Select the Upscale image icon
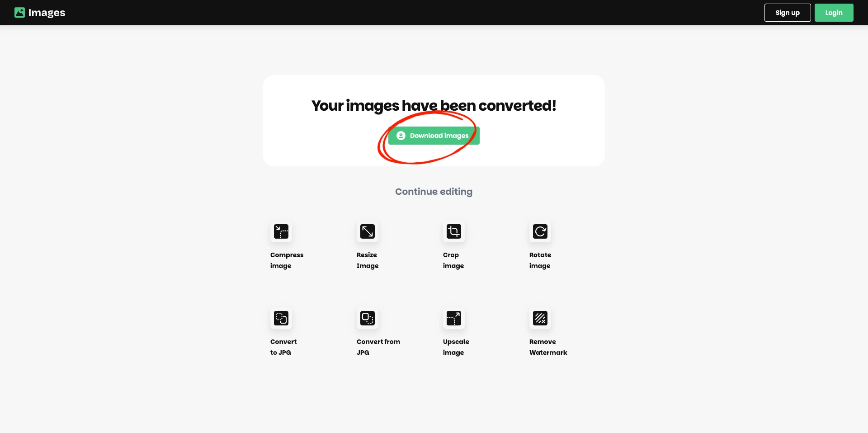Screen dimensions: 868x433 (454, 318)
